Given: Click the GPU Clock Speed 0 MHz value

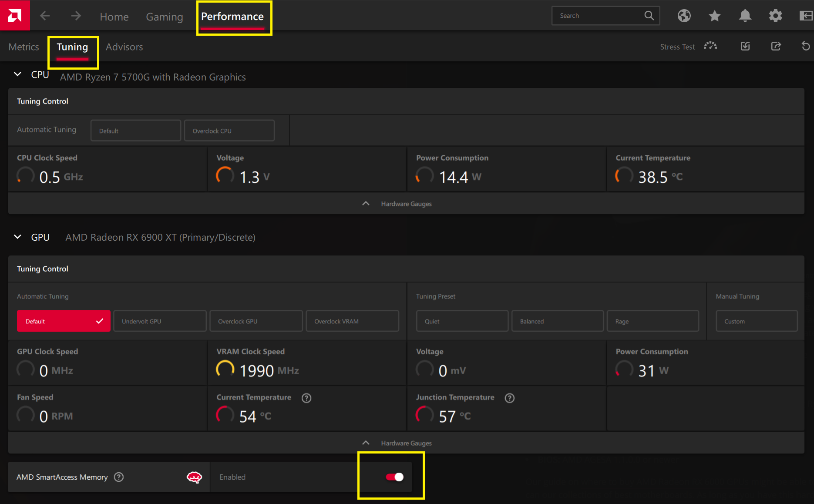Looking at the screenshot, I should (x=56, y=371).
